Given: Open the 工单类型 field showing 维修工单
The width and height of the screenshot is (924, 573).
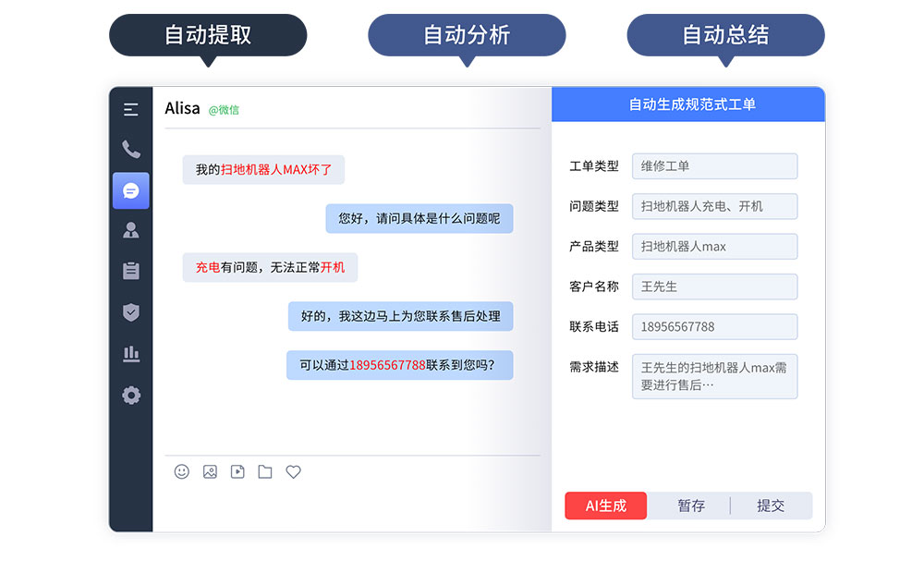Looking at the screenshot, I should coord(714,166).
